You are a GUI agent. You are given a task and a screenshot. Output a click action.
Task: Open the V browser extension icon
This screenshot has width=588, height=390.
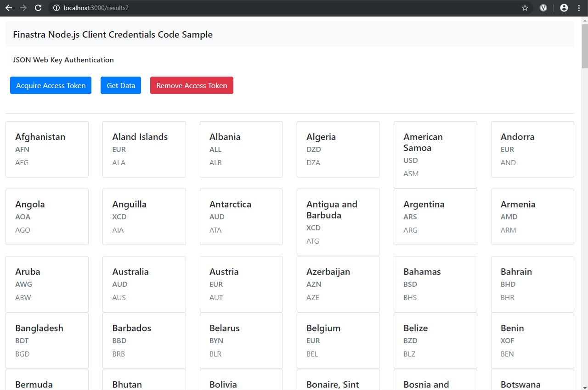coord(543,8)
